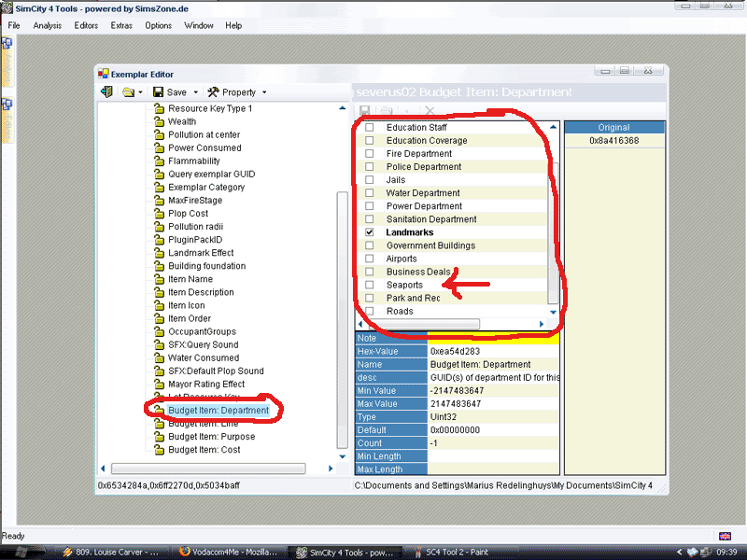Open the Options menu
Screen dimensions: 747x560
[158, 26]
